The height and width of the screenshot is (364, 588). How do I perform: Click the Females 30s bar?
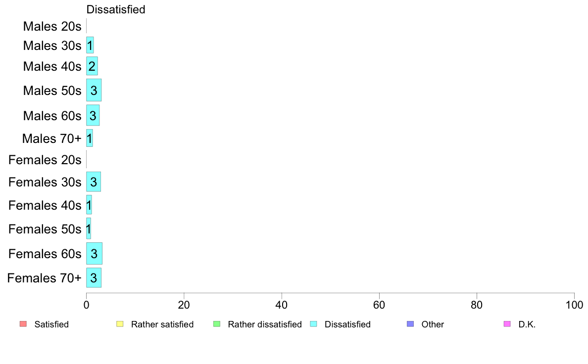pos(94,182)
